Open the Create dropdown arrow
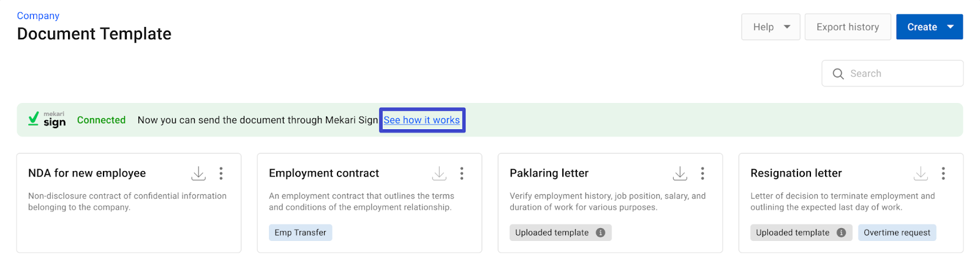Image resolution: width=980 pixels, height=263 pixels. [x=951, y=27]
